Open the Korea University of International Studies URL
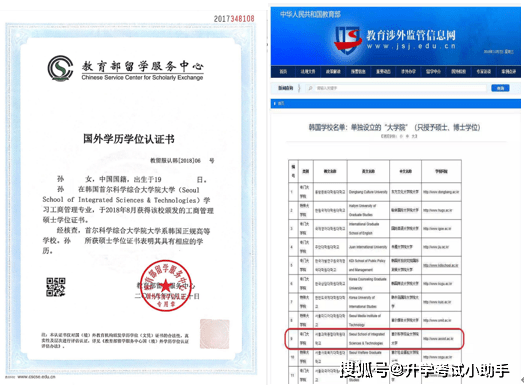Viewport: 524px width, 387px height. (x=437, y=302)
